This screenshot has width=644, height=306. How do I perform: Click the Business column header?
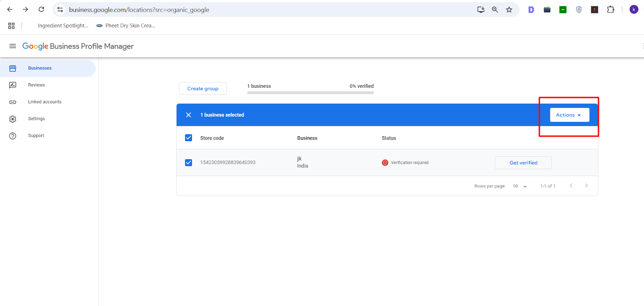(307, 138)
